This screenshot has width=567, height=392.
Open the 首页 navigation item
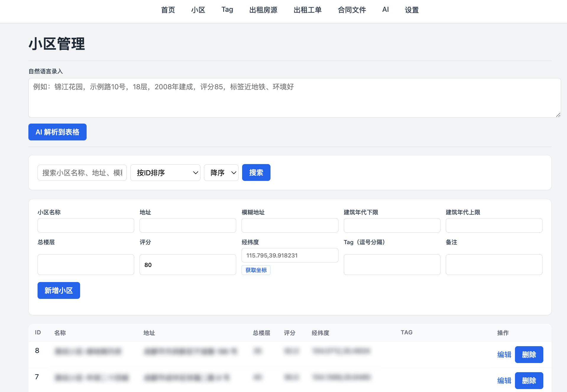(x=168, y=10)
